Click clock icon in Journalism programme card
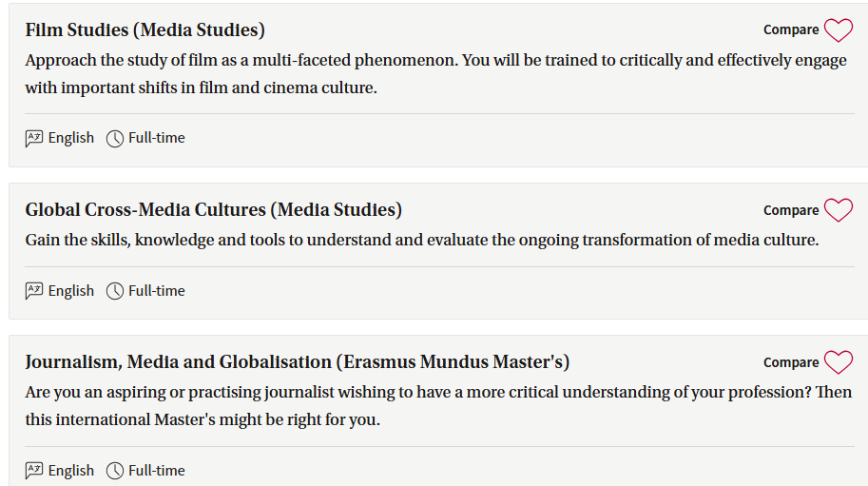This screenshot has height=486, width=868. click(115, 471)
